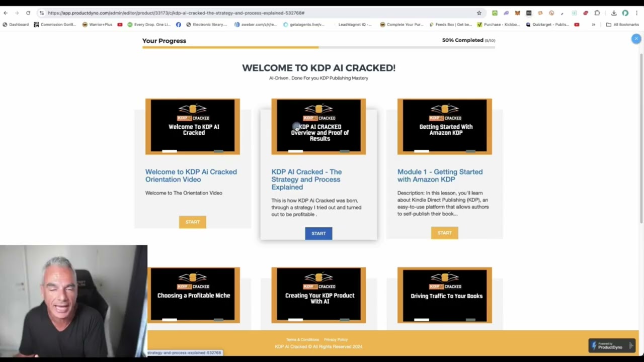Open the Commission Gorilla bookmark
Viewport: 644px width, 362px height.
[54, 25]
